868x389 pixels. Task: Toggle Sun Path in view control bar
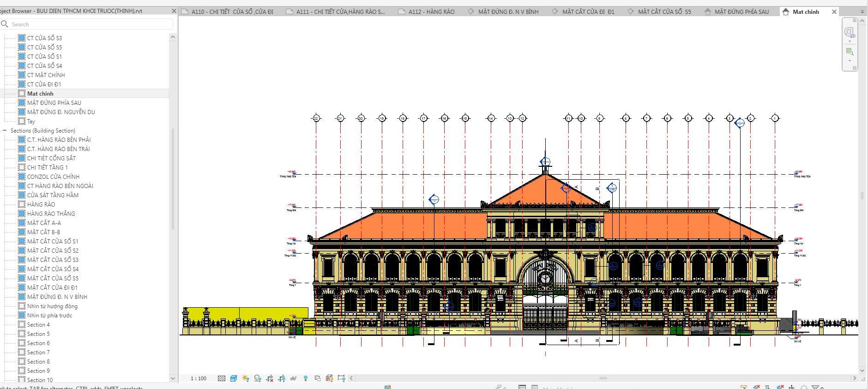246,378
